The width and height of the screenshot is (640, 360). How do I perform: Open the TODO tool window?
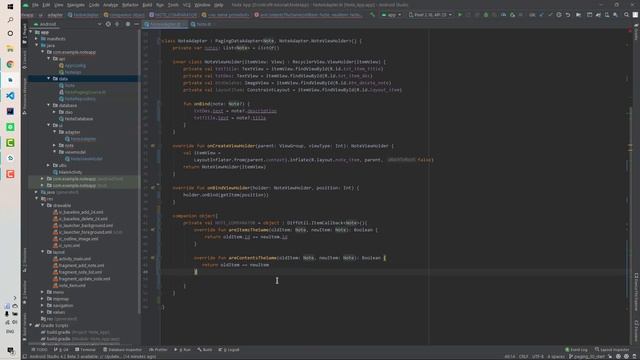point(40,350)
